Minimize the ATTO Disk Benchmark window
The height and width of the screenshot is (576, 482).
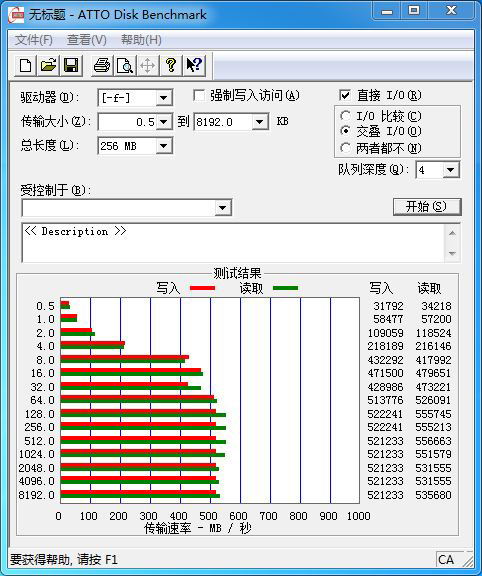(x=387, y=11)
